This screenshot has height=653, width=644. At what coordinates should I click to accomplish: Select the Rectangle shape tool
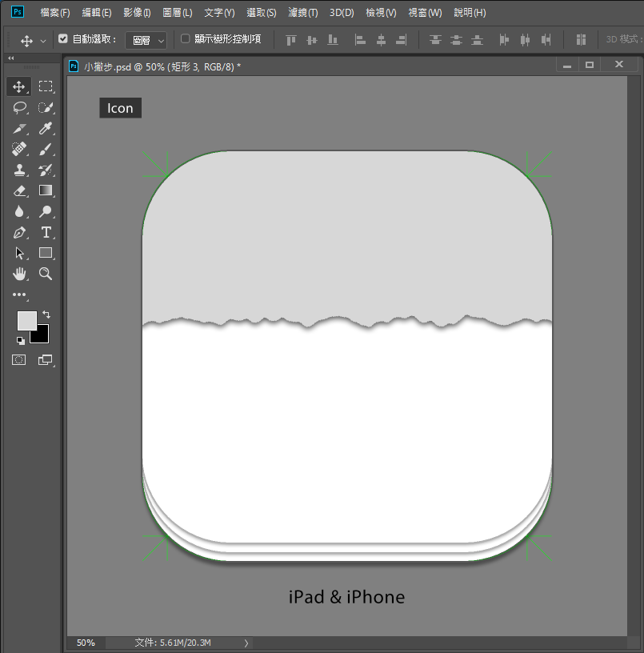pyautogui.click(x=46, y=253)
